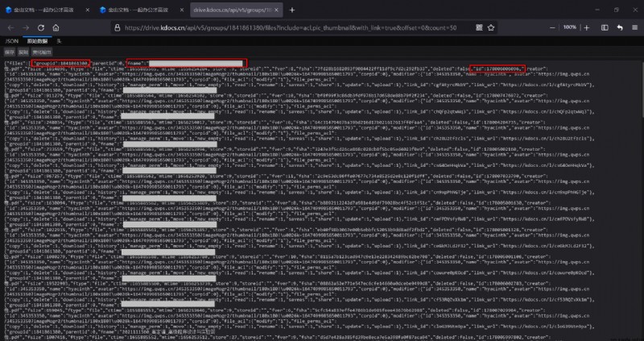644x341 pixels.
Task: Click the 复制 copy button
Action: pos(23,52)
